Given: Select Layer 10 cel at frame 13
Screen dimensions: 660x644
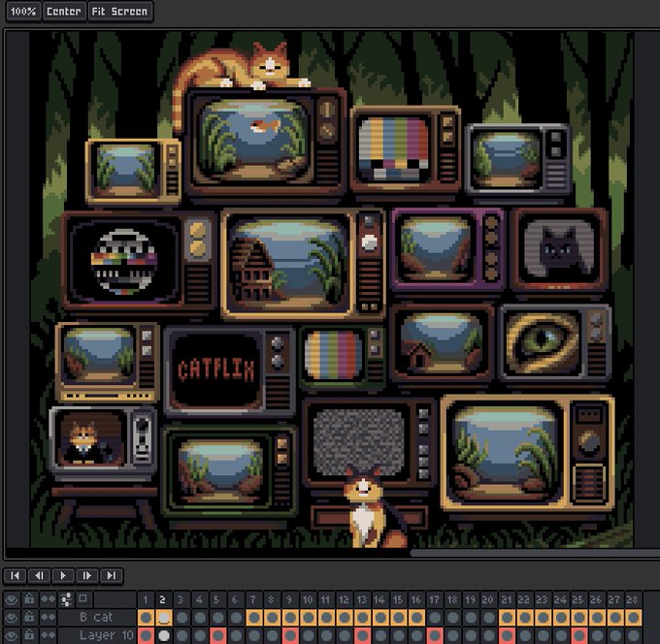Looking at the screenshot, I should point(362,635).
